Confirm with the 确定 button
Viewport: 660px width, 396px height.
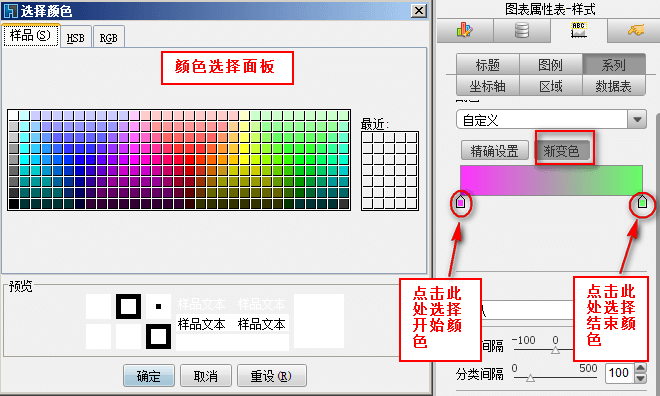[149, 375]
